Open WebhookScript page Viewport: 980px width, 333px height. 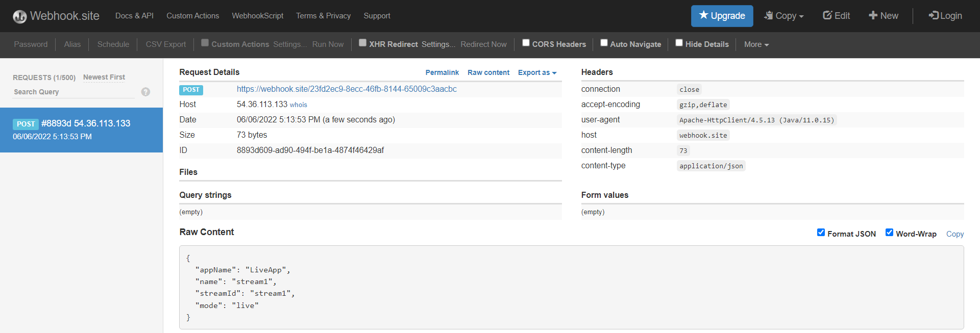tap(257, 16)
